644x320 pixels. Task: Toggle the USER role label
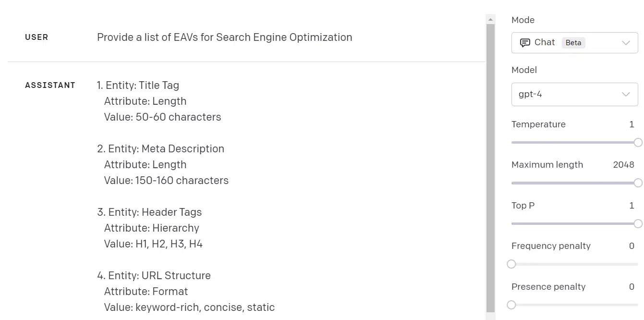36,37
